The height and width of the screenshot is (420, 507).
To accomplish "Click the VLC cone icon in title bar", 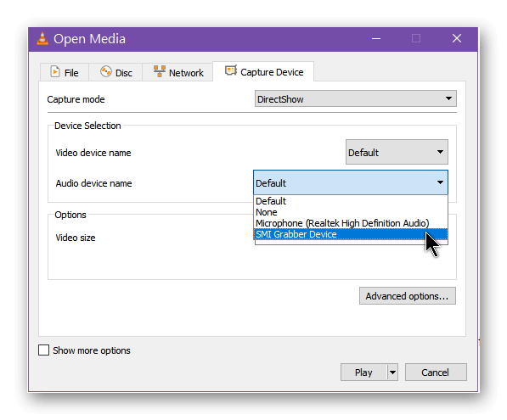I will point(42,38).
